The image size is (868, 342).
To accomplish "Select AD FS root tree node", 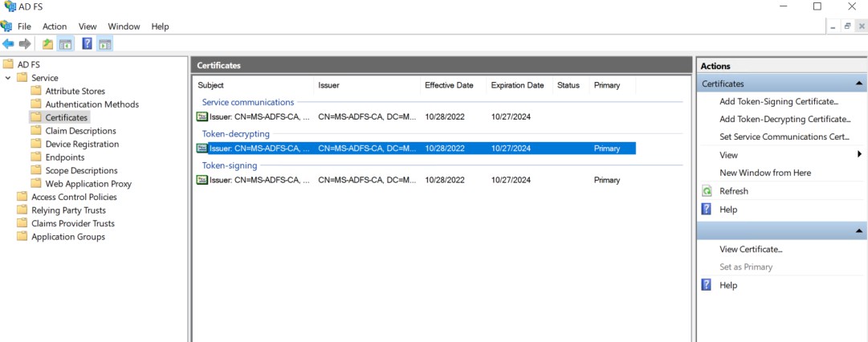I will pyautogui.click(x=28, y=64).
